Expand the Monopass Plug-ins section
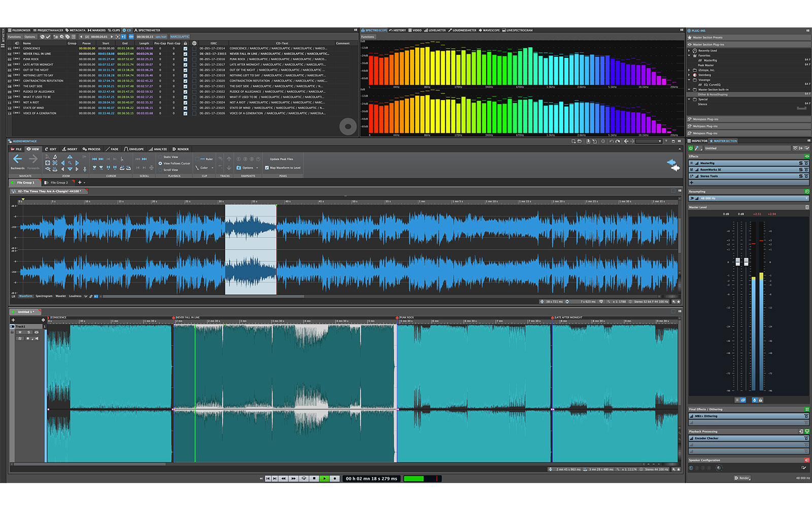The width and height of the screenshot is (812, 511). (749, 119)
